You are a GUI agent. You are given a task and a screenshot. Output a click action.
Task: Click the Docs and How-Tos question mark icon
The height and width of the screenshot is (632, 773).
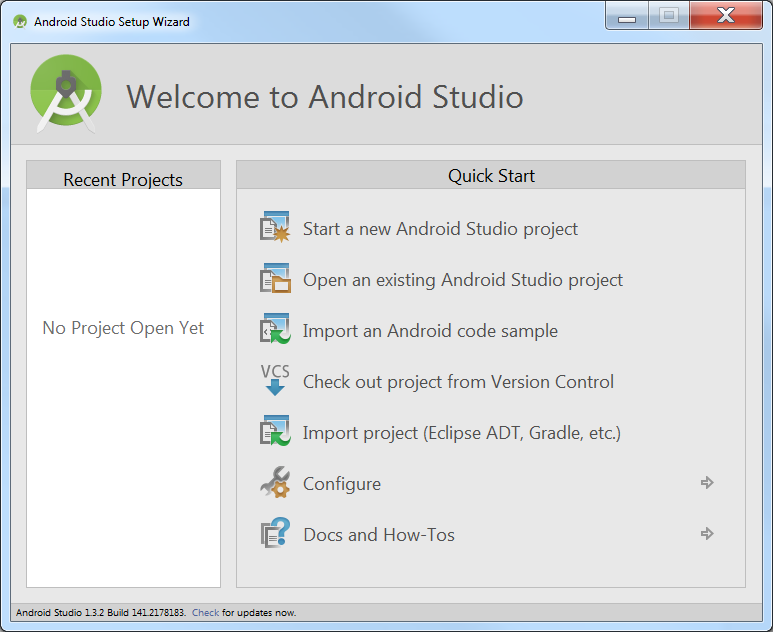point(275,533)
